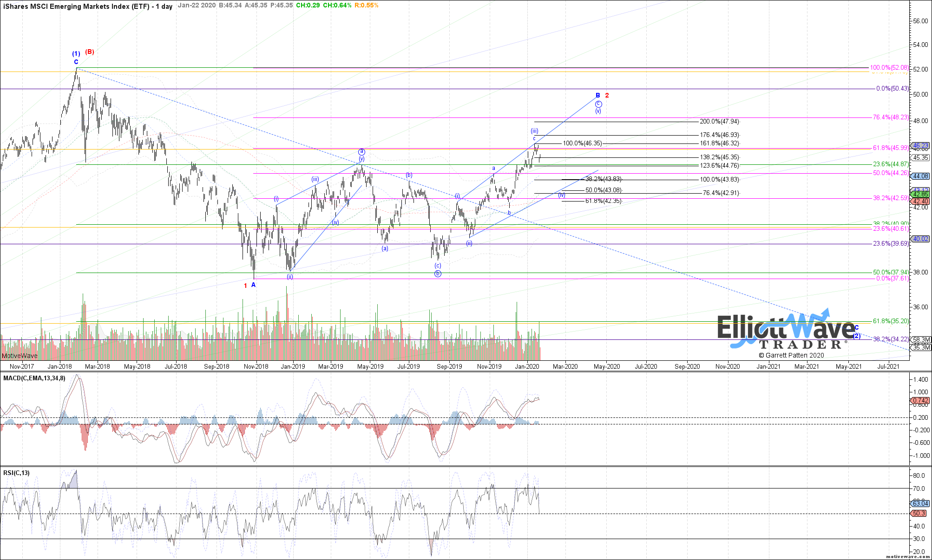The height and width of the screenshot is (560, 932).
Task: Click the CH:0.64% percent change value
Action: point(337,6)
